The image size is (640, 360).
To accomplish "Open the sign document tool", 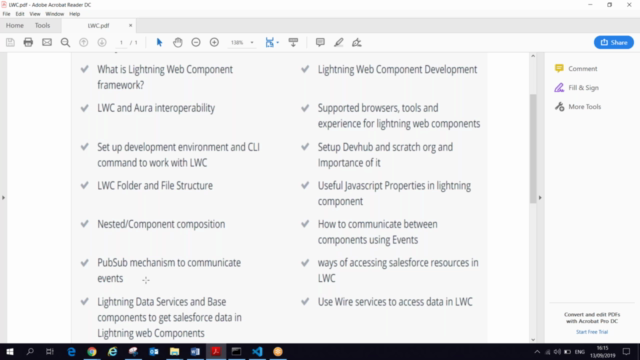I will point(357,42).
